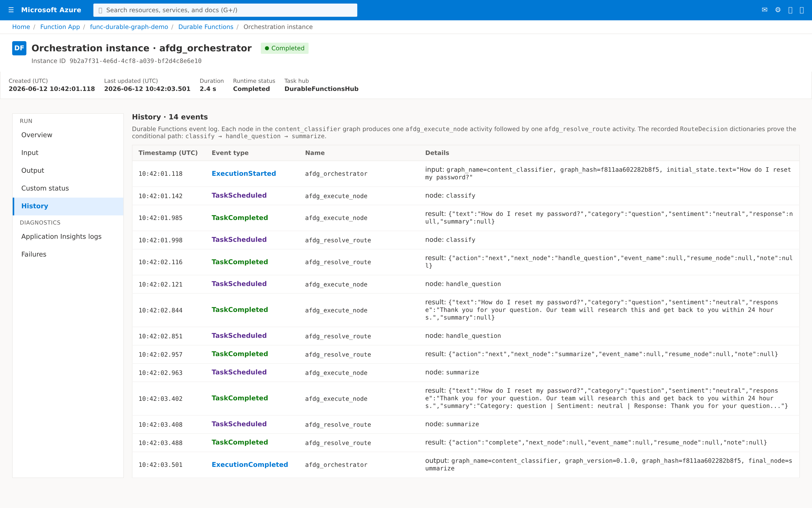Click the Event type column header
The height and width of the screenshot is (508, 812).
coord(230,153)
